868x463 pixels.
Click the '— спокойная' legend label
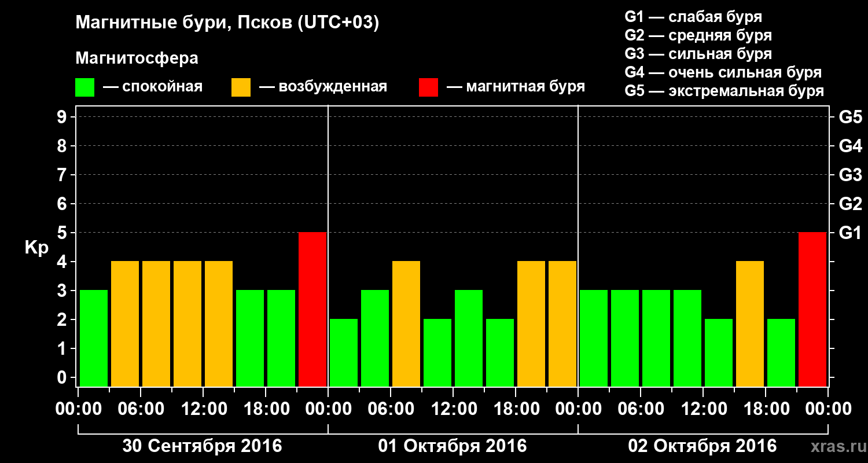click(x=153, y=87)
